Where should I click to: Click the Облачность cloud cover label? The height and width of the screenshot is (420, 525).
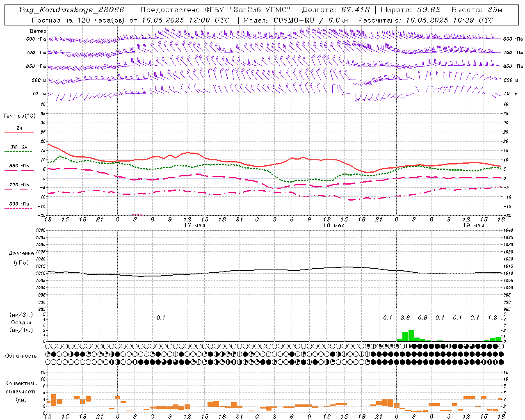coord(21,356)
